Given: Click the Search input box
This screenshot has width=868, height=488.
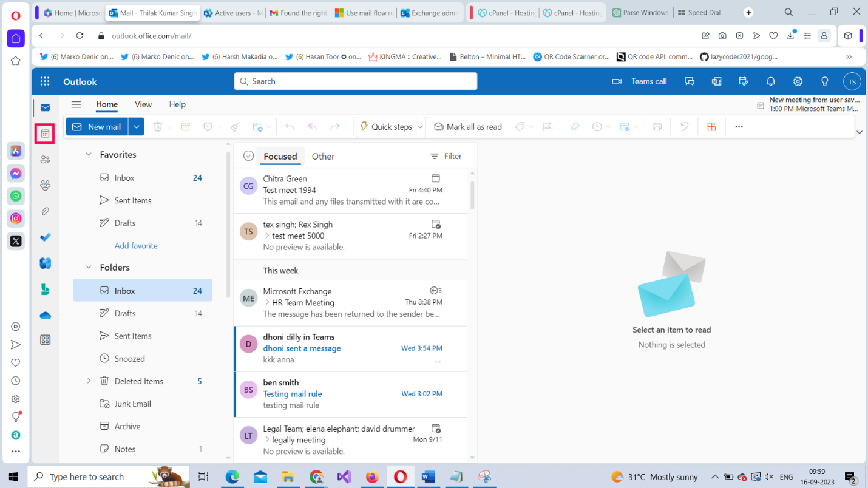Looking at the screenshot, I should point(356,81).
